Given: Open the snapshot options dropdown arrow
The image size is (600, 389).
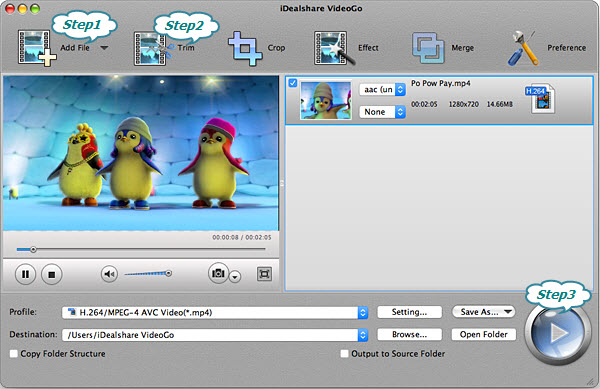Looking at the screenshot, I should [x=235, y=276].
